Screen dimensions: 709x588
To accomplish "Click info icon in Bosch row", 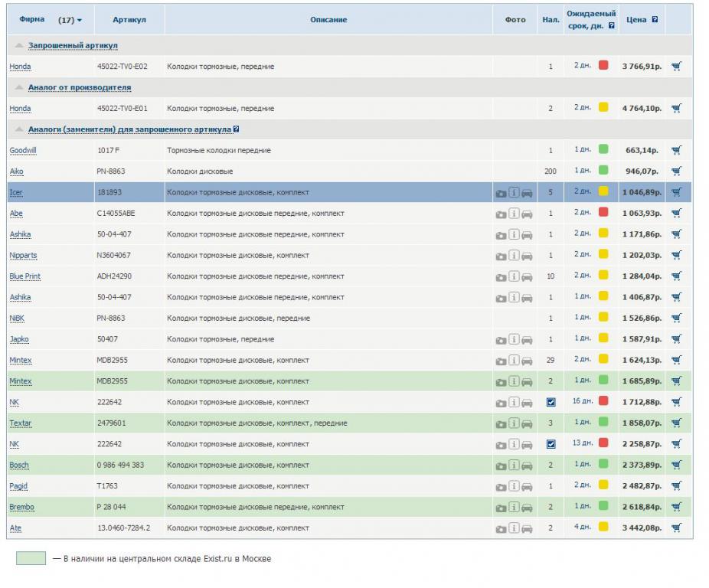I will tap(514, 465).
